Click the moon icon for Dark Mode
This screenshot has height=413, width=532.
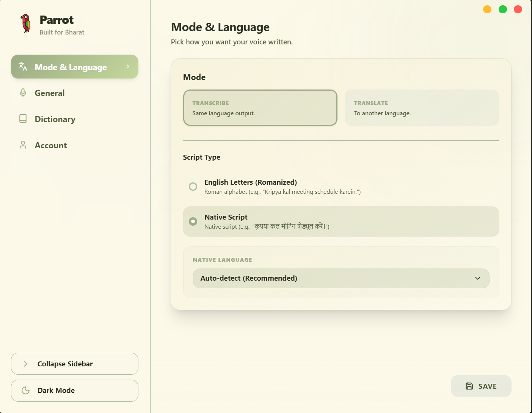25,390
